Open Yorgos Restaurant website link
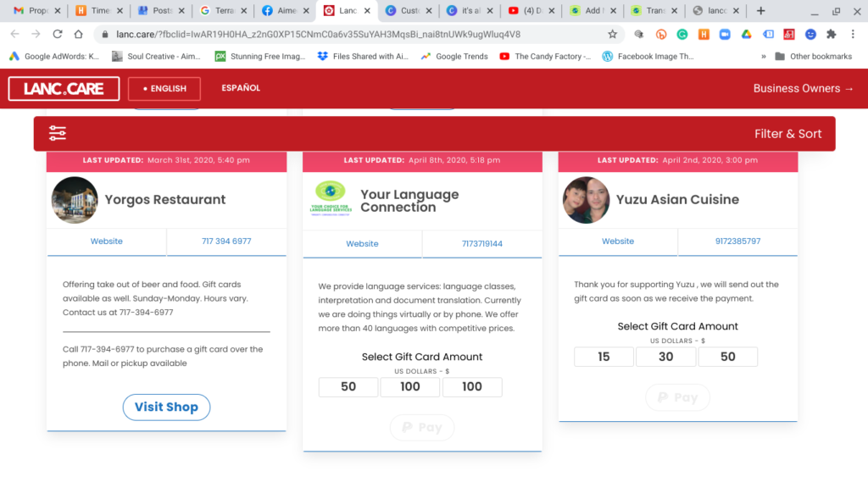 106,241
